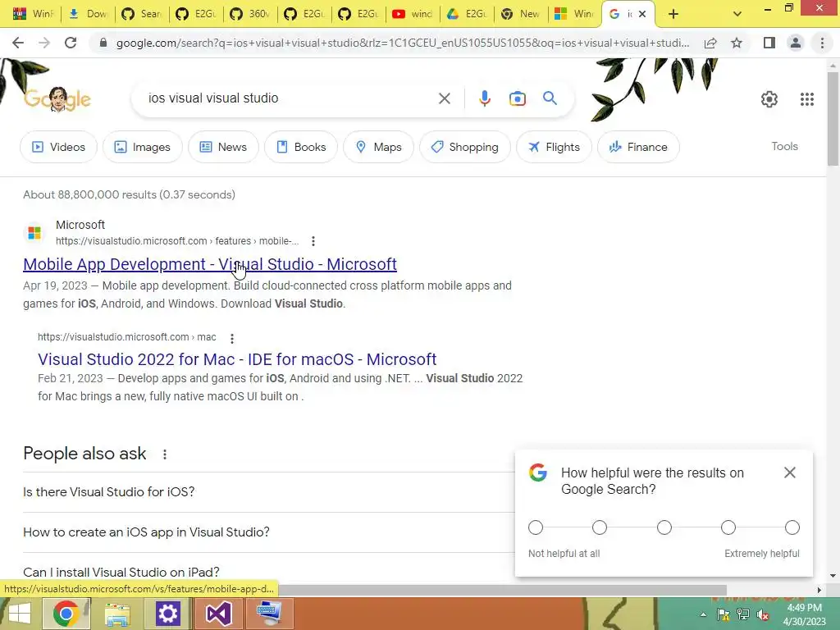The width and height of the screenshot is (840, 630).
Task: Expand 'How to create an iOS app in Visual Studio?'
Action: click(268, 532)
